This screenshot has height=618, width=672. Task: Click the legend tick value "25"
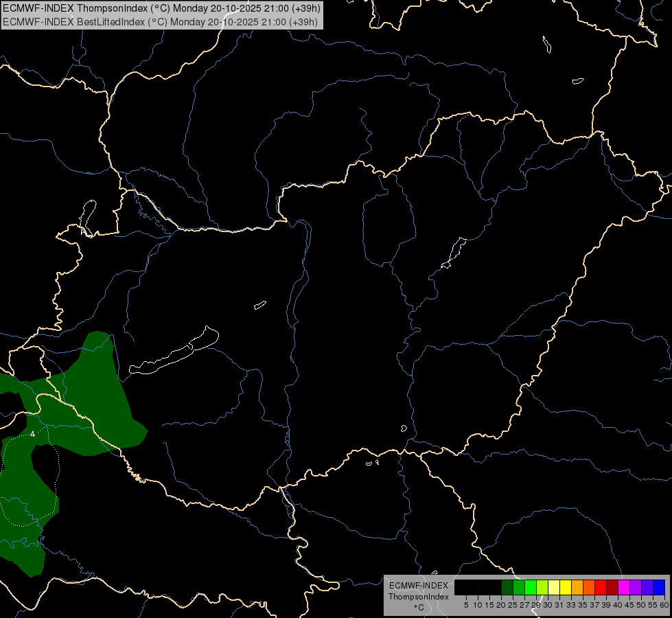point(513,605)
